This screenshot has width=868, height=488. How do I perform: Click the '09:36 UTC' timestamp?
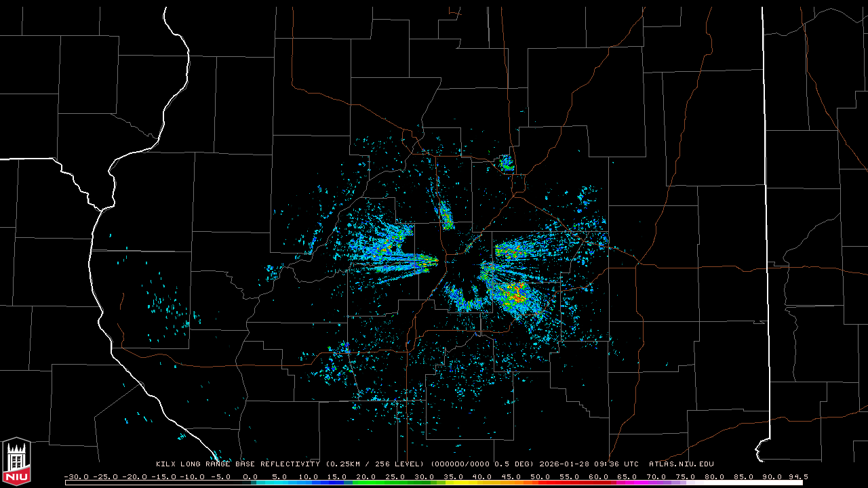616,464
